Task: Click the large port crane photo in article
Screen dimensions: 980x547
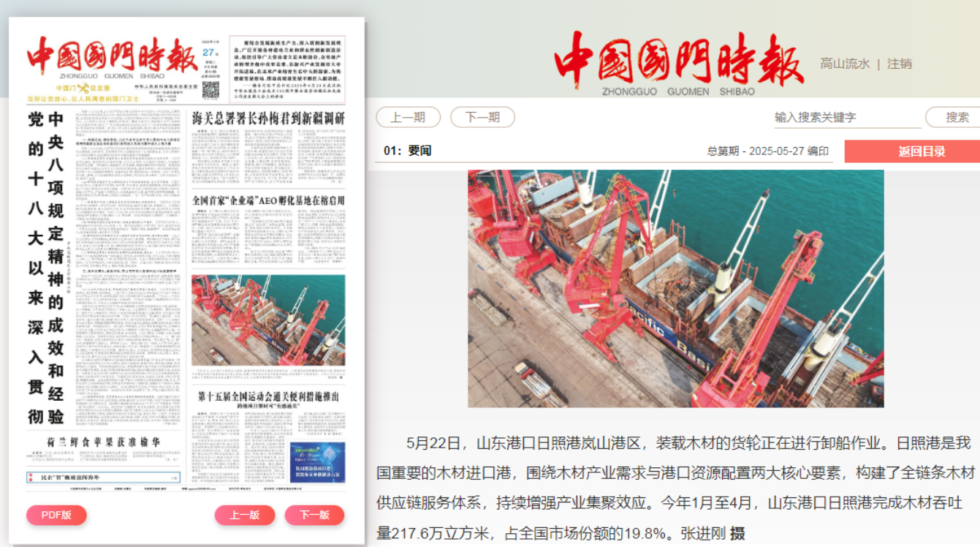Action: coord(676,289)
